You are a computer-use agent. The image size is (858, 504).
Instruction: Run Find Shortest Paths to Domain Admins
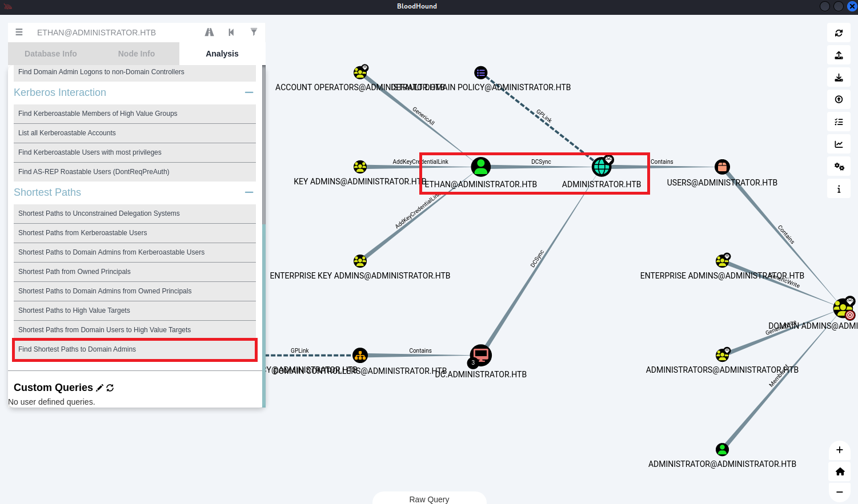click(x=134, y=349)
